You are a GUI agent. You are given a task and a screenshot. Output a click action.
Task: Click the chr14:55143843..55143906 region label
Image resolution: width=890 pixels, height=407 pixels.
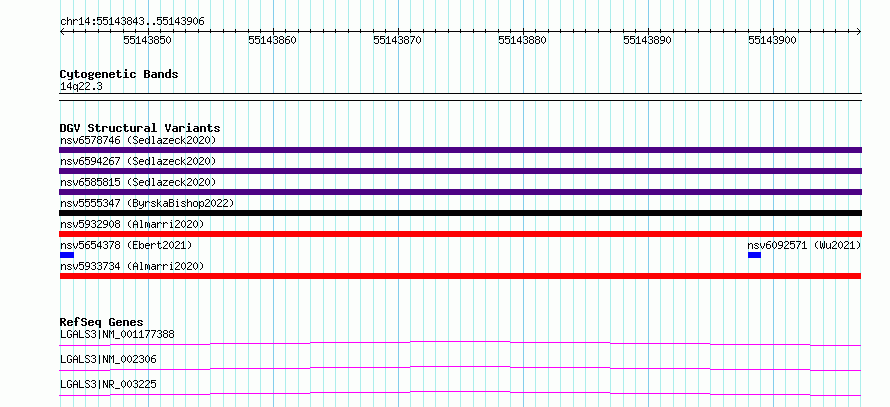[132, 22]
